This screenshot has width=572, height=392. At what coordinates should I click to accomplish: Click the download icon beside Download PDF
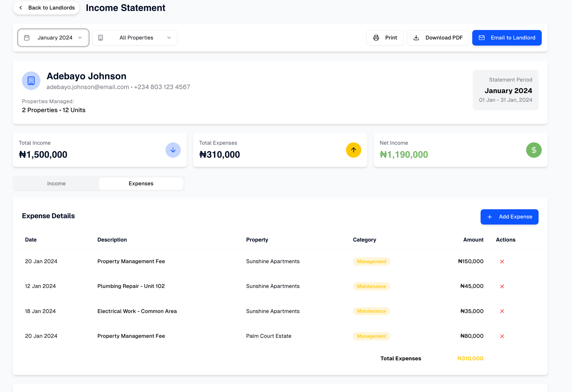click(416, 37)
